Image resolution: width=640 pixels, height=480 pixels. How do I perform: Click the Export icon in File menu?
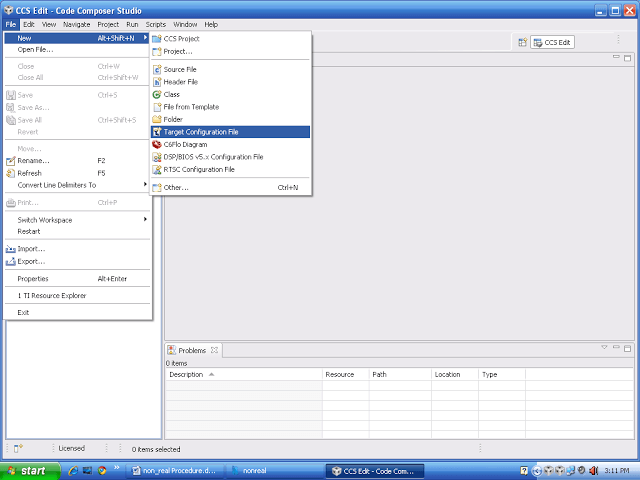[11, 262]
